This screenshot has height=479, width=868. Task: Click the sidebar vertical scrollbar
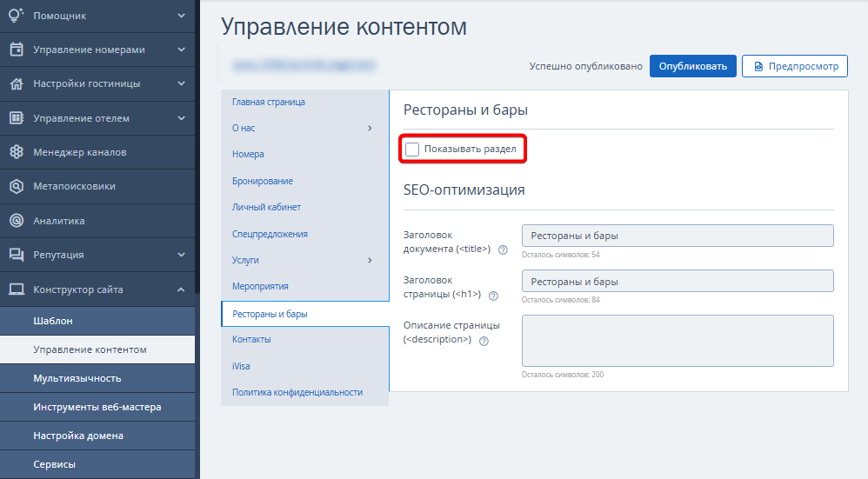pyautogui.click(x=197, y=147)
